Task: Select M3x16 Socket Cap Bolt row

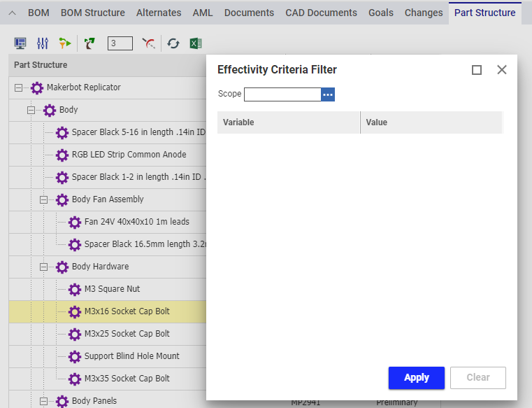Action: pos(108,312)
